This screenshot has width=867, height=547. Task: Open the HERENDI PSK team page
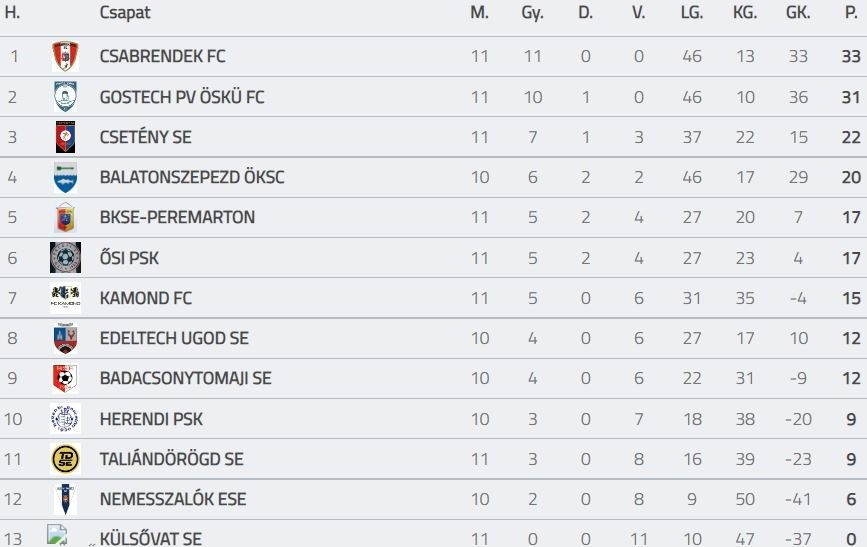pyautogui.click(x=151, y=419)
